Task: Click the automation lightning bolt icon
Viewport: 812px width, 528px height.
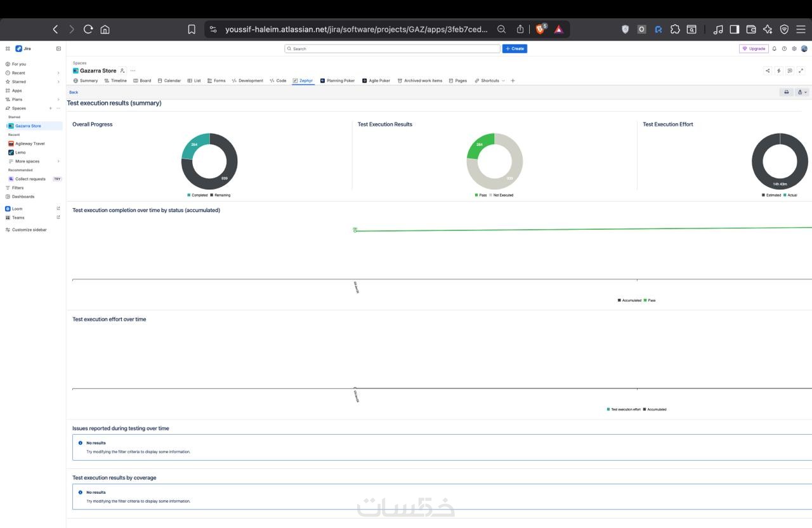Action: [x=779, y=70]
